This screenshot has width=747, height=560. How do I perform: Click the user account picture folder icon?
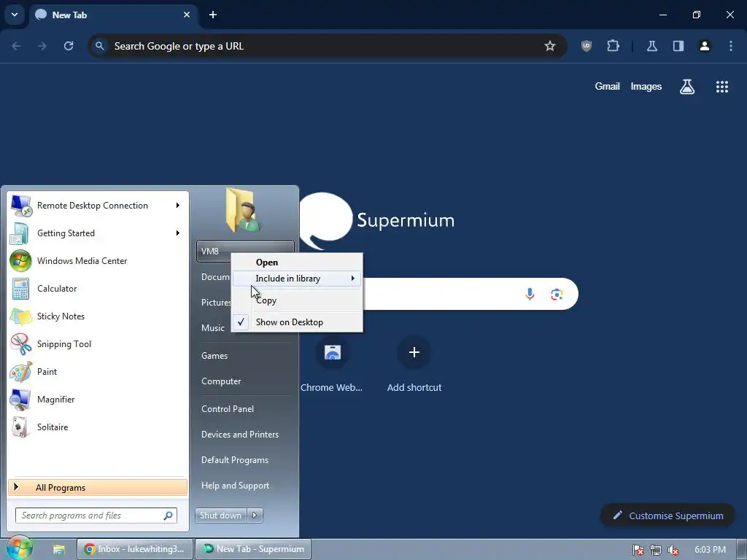tap(242, 210)
